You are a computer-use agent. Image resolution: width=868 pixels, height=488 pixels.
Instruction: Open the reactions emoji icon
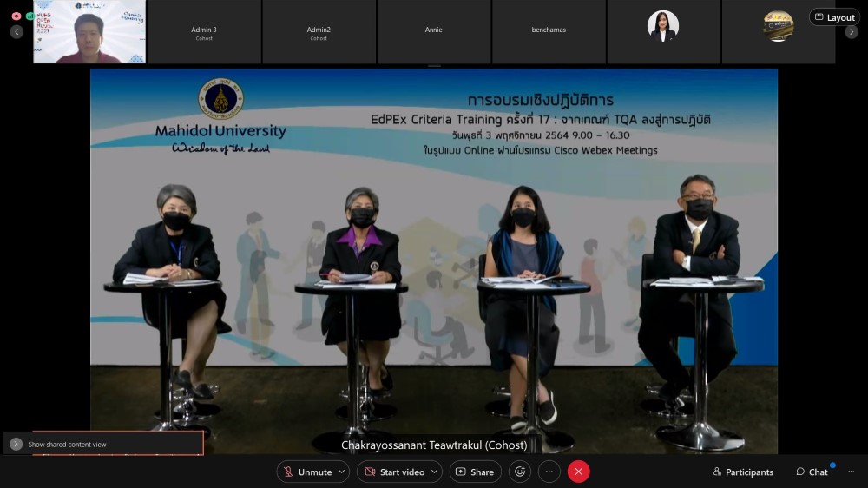coord(520,472)
